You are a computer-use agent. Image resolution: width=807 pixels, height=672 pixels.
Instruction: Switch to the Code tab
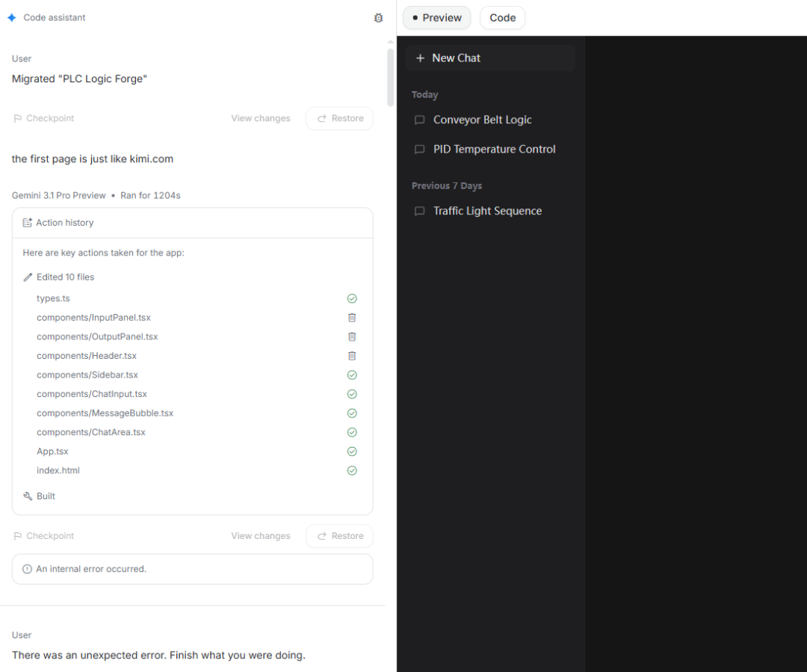pyautogui.click(x=502, y=17)
